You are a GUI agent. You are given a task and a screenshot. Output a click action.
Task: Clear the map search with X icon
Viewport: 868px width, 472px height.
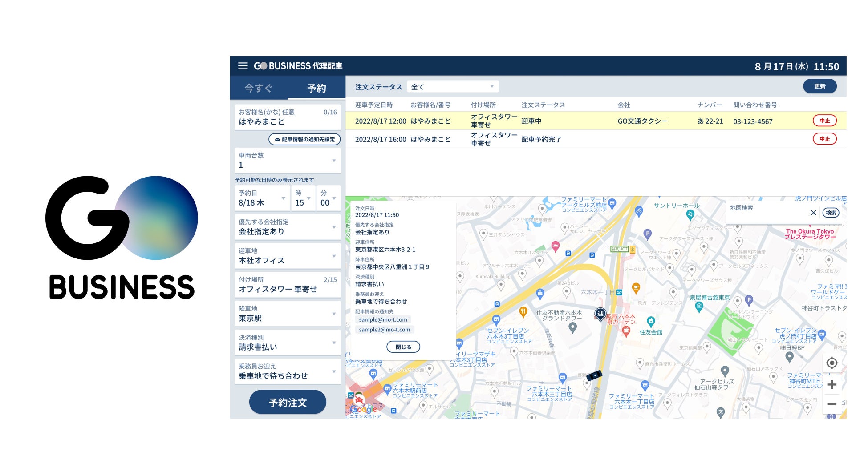coord(813,213)
